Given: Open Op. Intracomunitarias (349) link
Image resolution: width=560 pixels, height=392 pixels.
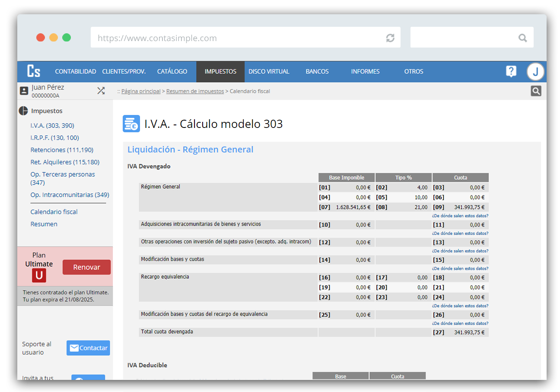Looking at the screenshot, I should click(x=70, y=195).
